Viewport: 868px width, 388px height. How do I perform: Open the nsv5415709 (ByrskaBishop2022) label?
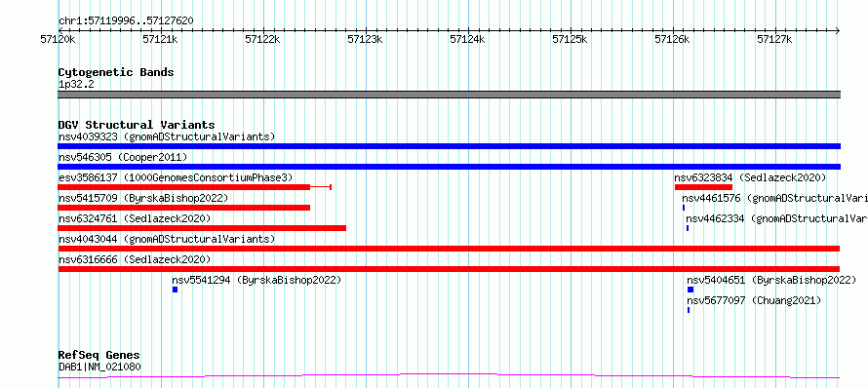[x=142, y=198]
